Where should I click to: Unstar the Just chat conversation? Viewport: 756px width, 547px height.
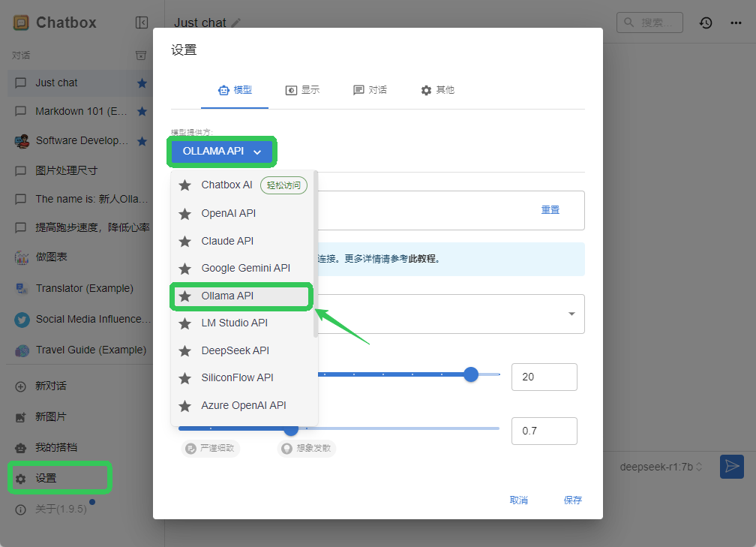[x=142, y=83]
